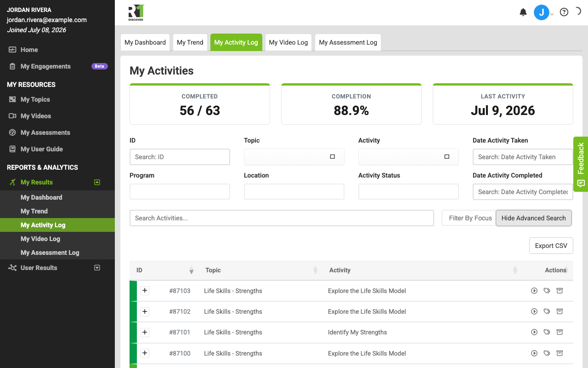Click the My Videos camera icon
The width and height of the screenshot is (588, 368).
tap(12, 116)
